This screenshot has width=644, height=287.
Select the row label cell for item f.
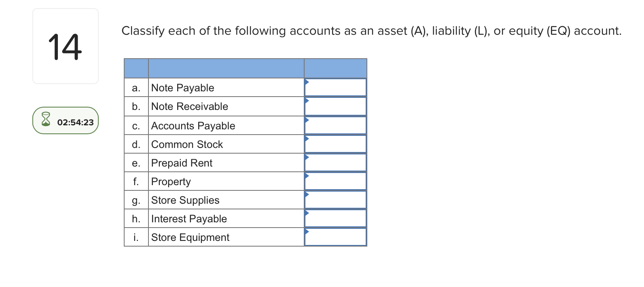pos(136,181)
